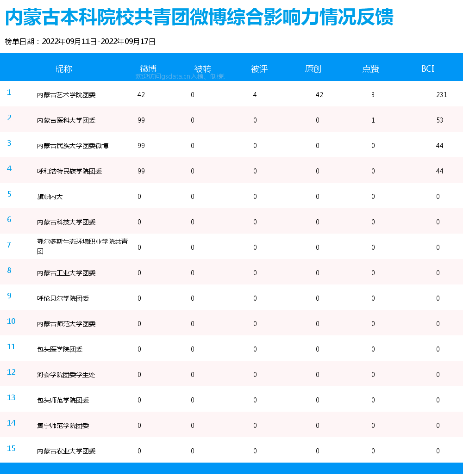The image size is (463, 476).
Task: Select row 内蒙古农业大学团委
Action: pos(231,450)
